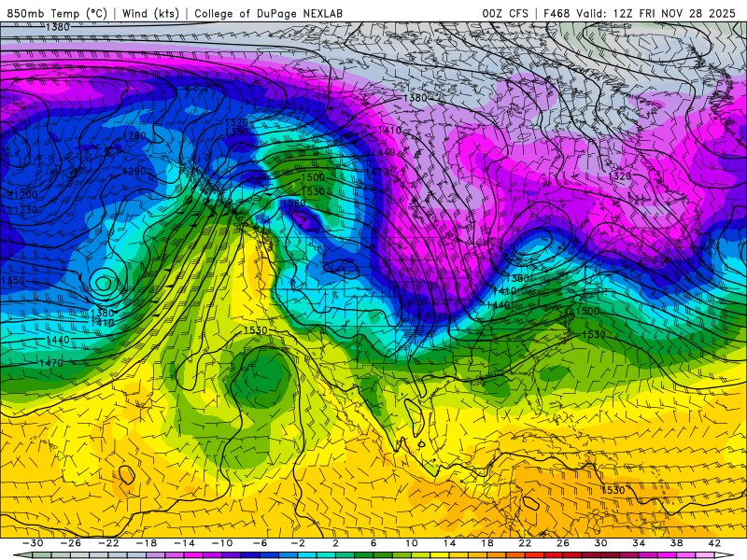Viewport: 747px width, 560px height.
Task: Click the '00Z CFS' model run label
Action: coord(505,13)
